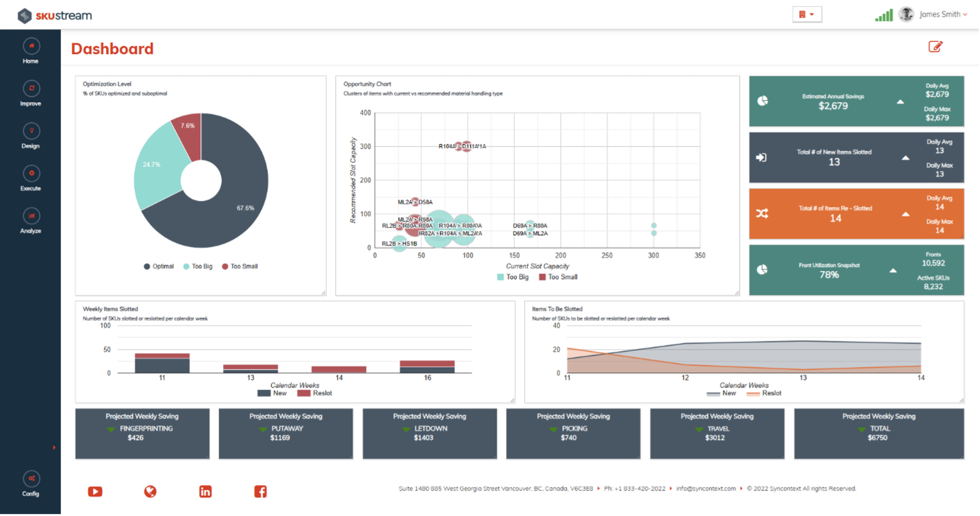This screenshot has width=980, height=516.
Task: Open the Analyze sidebar icon
Action: click(31, 216)
